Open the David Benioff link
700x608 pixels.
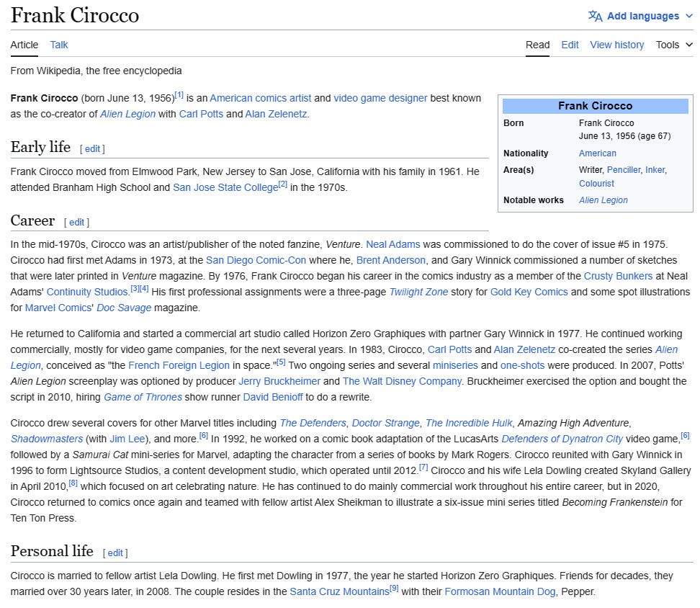pyautogui.click(x=273, y=397)
